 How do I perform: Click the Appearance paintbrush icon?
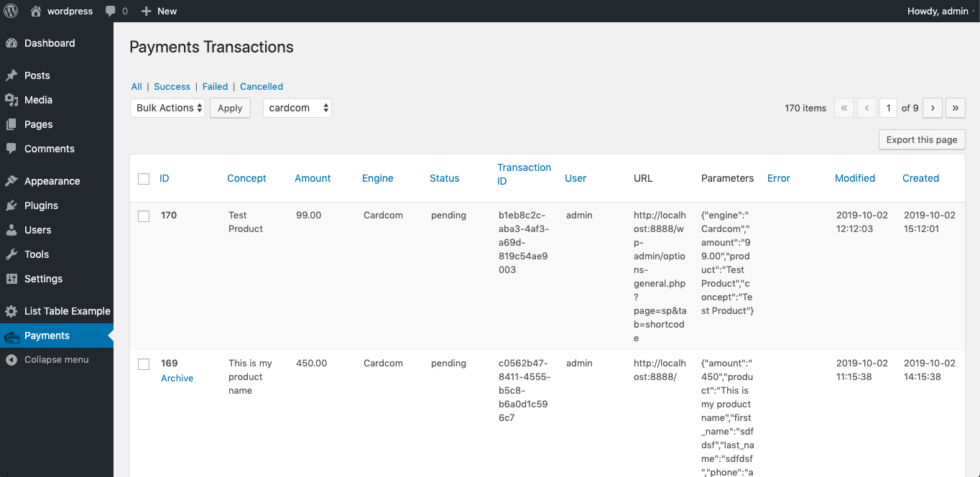point(11,181)
